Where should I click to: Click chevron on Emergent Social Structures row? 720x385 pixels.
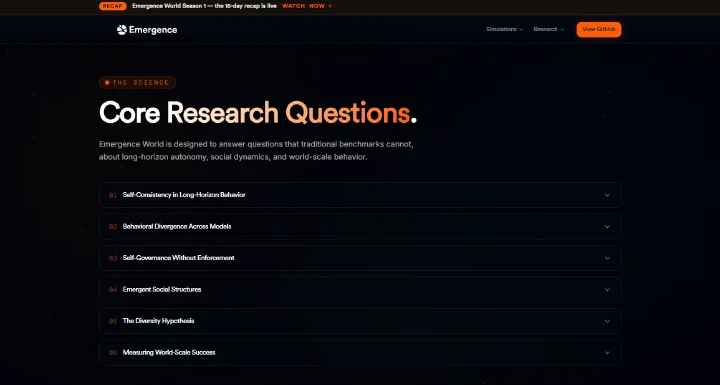click(607, 289)
